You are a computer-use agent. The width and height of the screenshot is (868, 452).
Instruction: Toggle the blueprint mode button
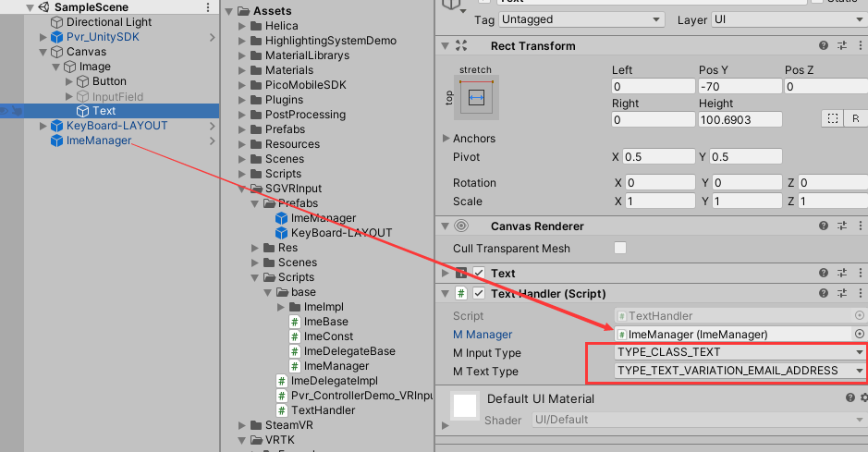(x=833, y=118)
